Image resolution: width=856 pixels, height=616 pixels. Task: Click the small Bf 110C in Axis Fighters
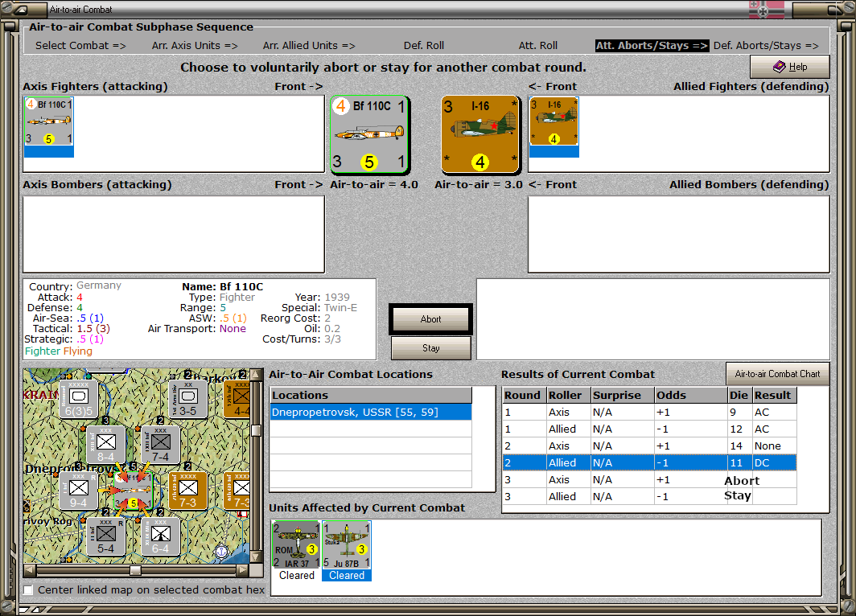point(48,121)
